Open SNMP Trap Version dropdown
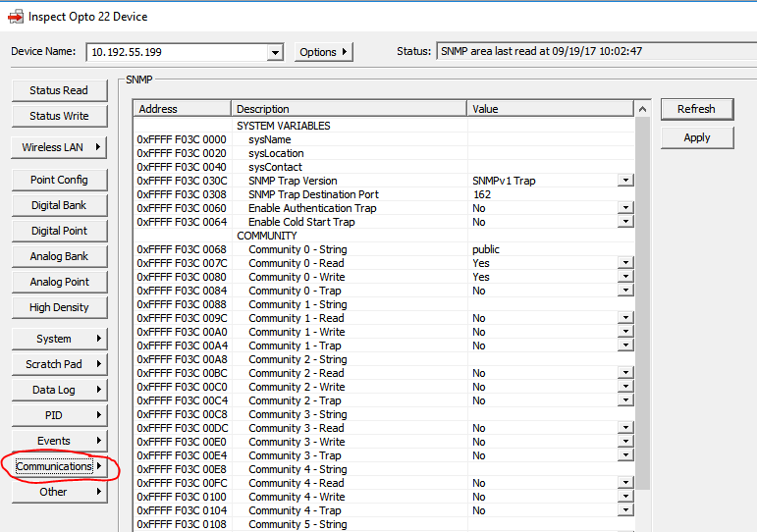 coord(625,181)
